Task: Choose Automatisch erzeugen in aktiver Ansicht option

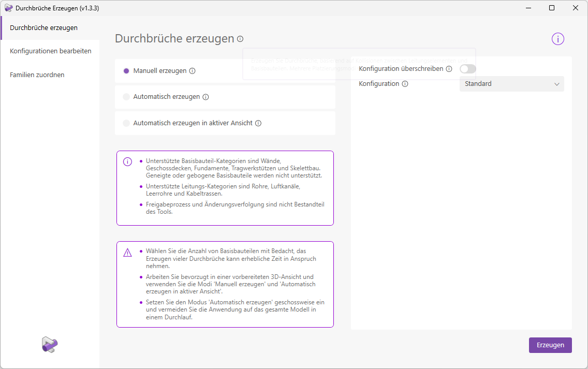Action: (126, 123)
